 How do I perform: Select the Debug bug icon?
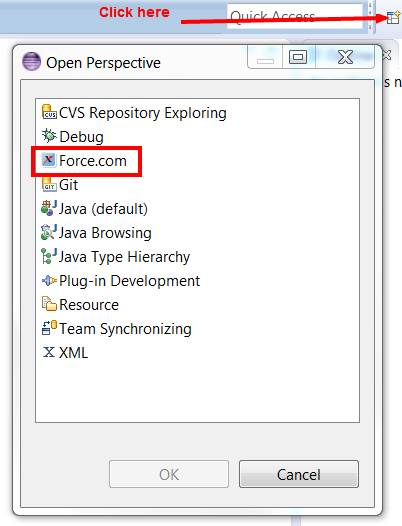point(49,136)
